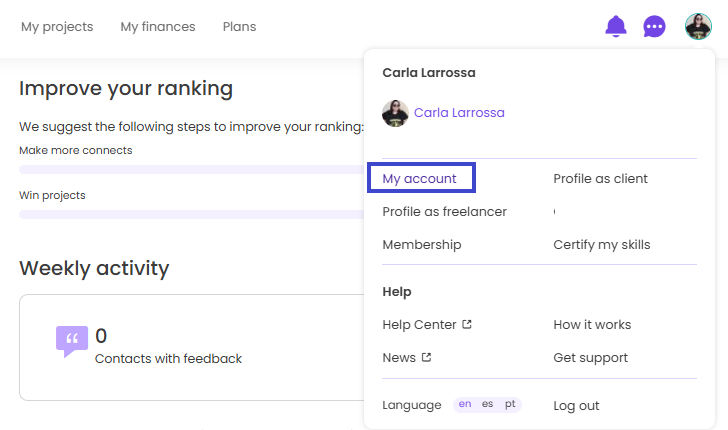
Task: Click the bold Carla Larrossa menu header
Action: pos(429,73)
